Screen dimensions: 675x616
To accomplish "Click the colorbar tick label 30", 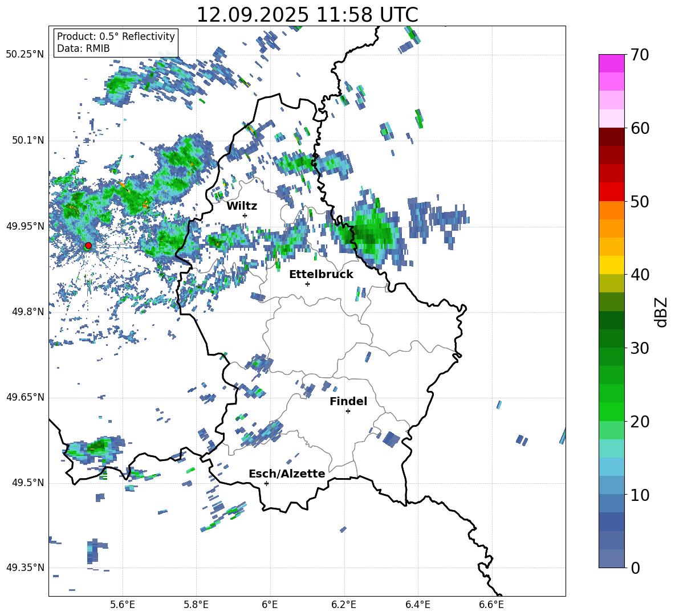I will tap(640, 348).
